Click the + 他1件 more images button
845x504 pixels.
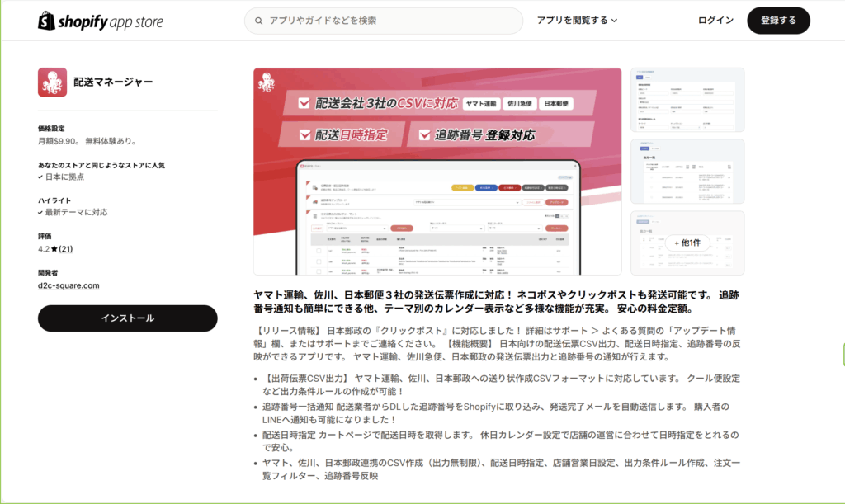pyautogui.click(x=687, y=243)
